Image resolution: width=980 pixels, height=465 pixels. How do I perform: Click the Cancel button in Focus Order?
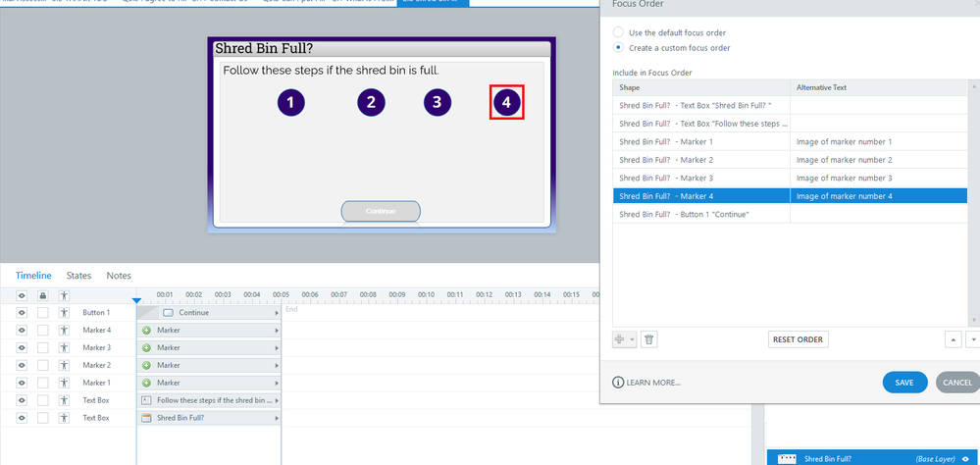pos(957,383)
